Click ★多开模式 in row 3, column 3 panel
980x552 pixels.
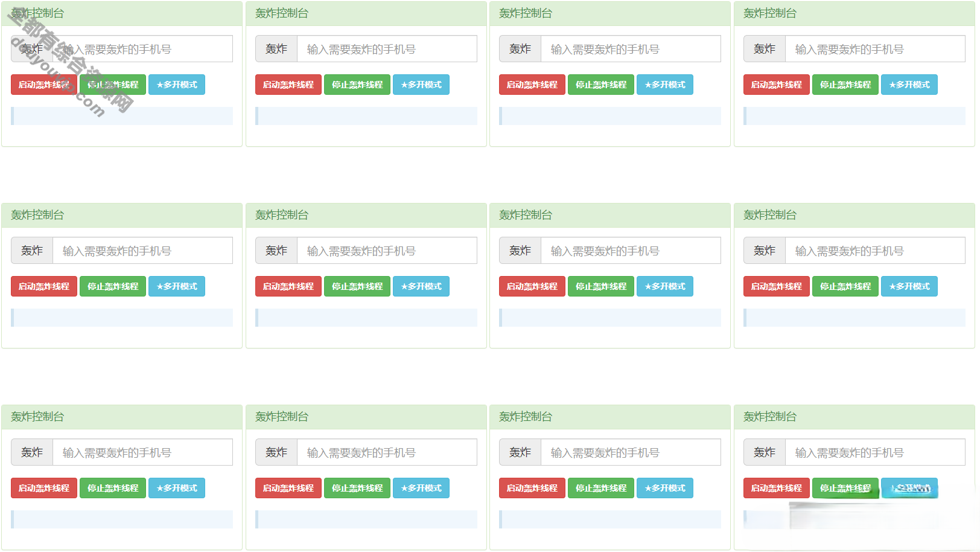pyautogui.click(x=665, y=488)
